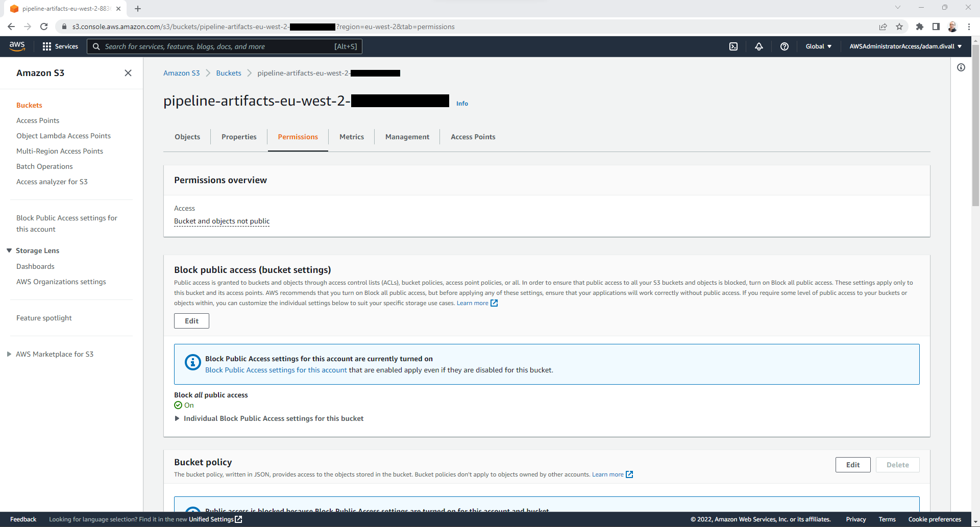Open Access Points in the sidebar

[x=38, y=120]
